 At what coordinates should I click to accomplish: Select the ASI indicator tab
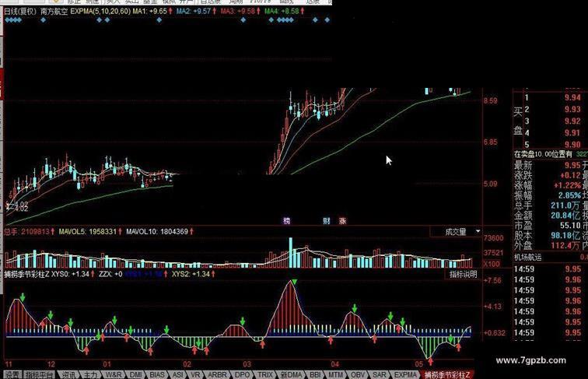click(178, 374)
